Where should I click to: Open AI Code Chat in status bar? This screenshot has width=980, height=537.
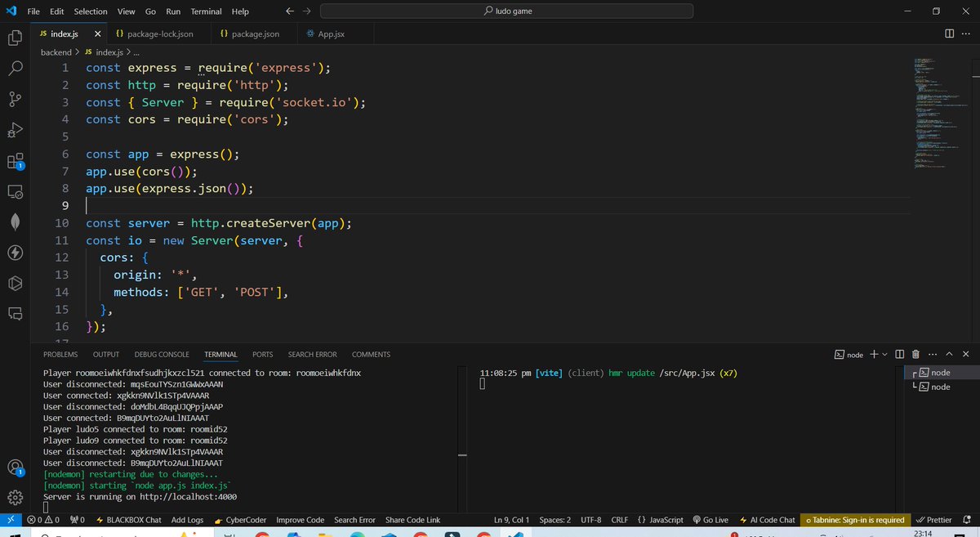click(766, 520)
